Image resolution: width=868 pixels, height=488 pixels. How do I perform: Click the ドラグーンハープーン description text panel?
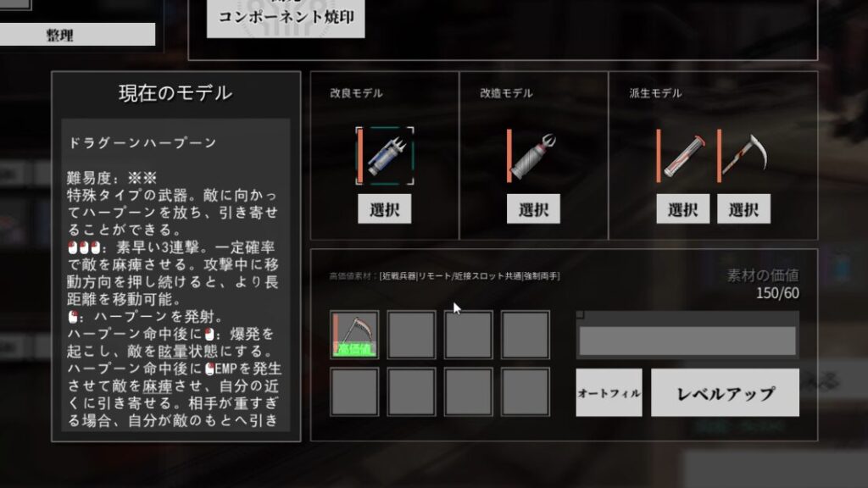click(175, 274)
